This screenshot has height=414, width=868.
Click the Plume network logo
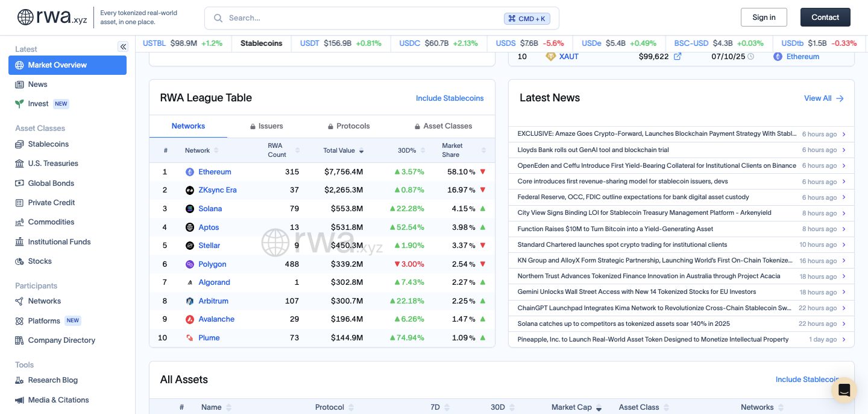(190, 338)
